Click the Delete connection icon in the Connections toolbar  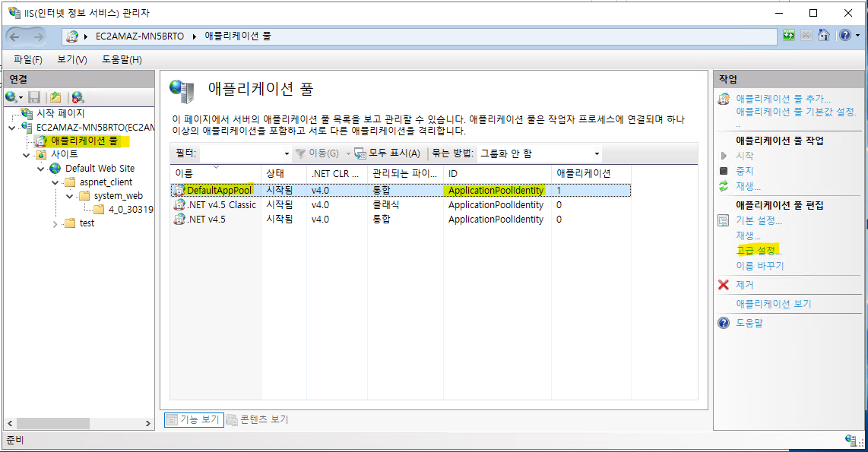point(78,97)
